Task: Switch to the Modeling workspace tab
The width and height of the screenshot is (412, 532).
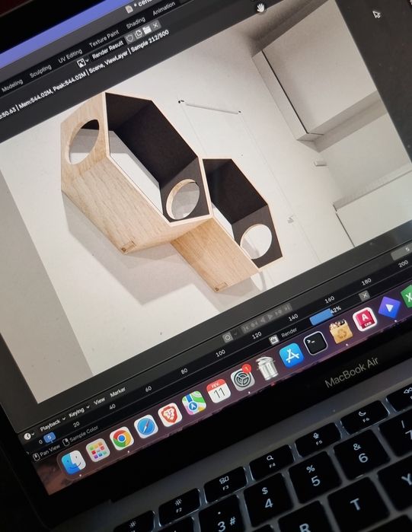Action: click(x=12, y=86)
